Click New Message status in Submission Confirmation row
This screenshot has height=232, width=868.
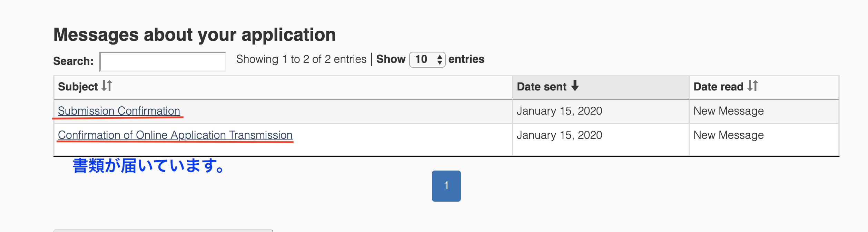(x=729, y=111)
